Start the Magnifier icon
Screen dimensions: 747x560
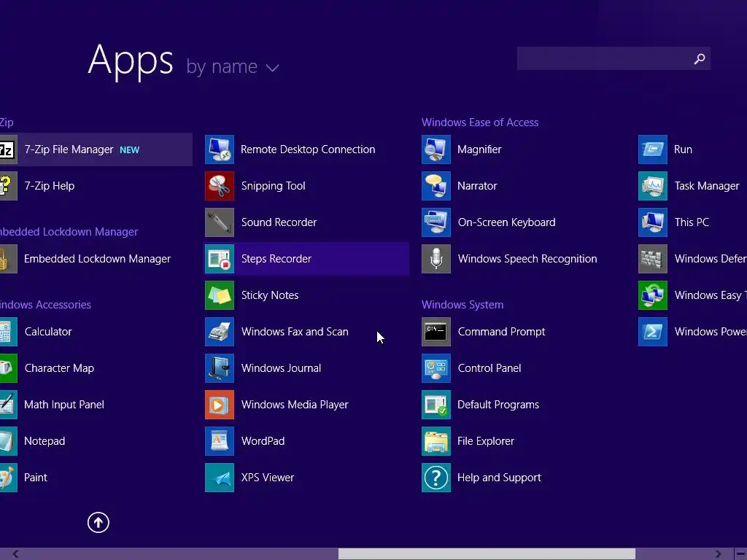436,149
